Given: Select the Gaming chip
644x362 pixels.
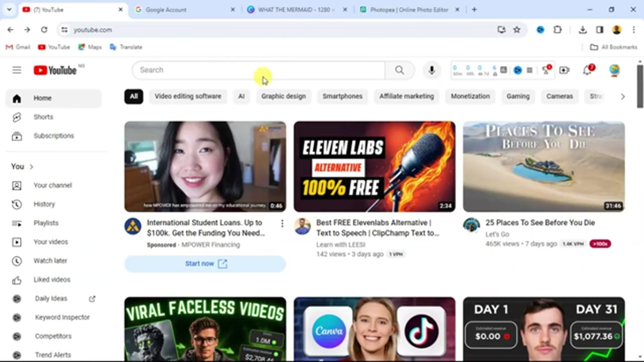Looking at the screenshot, I should pos(518,97).
